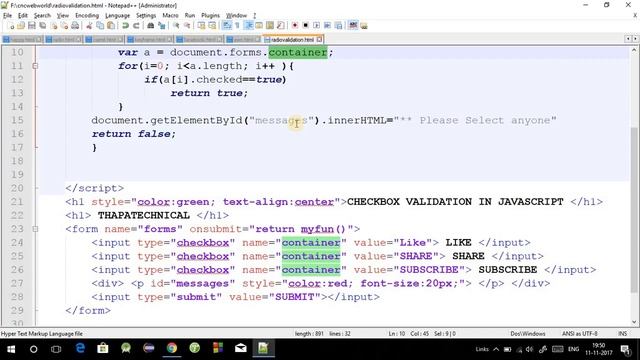Save the current file via toolbar Save icon
Viewport: 640px width, 360px height.
[31, 26]
